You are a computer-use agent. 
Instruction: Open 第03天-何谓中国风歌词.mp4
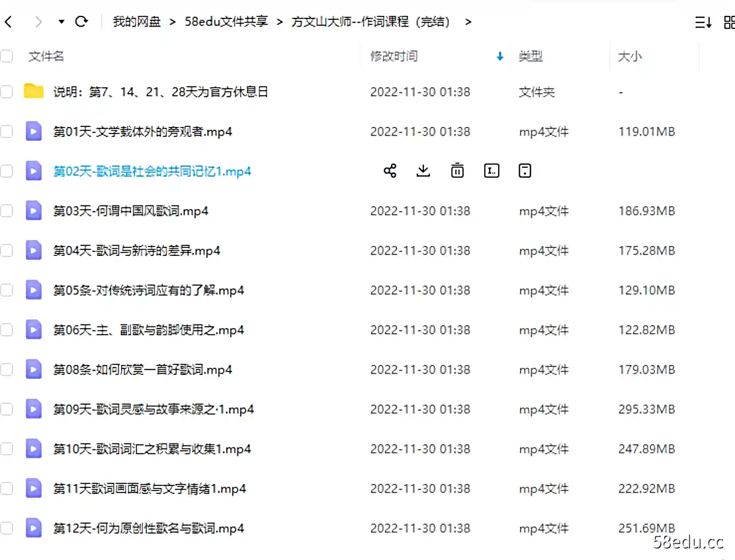pyautogui.click(x=131, y=211)
